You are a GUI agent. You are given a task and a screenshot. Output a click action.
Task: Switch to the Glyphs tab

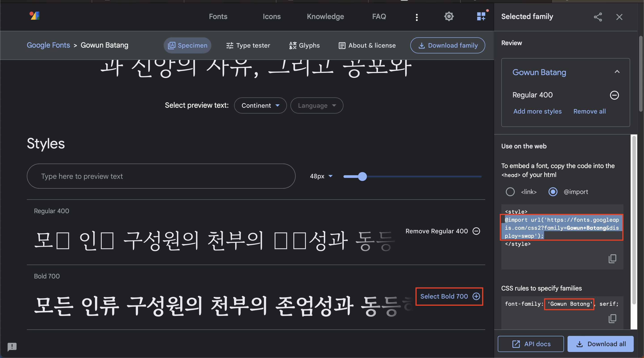coord(304,45)
